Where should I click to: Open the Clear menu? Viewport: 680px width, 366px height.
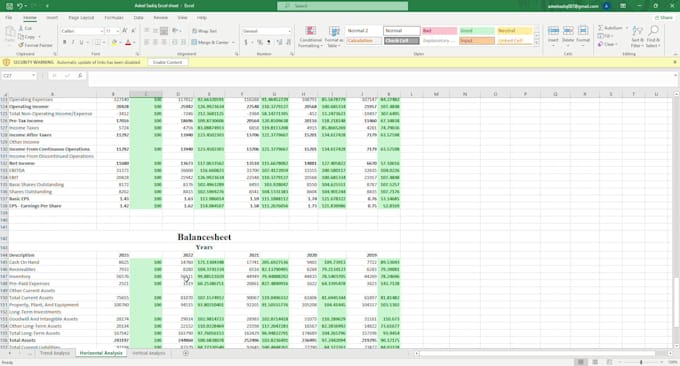(607, 44)
